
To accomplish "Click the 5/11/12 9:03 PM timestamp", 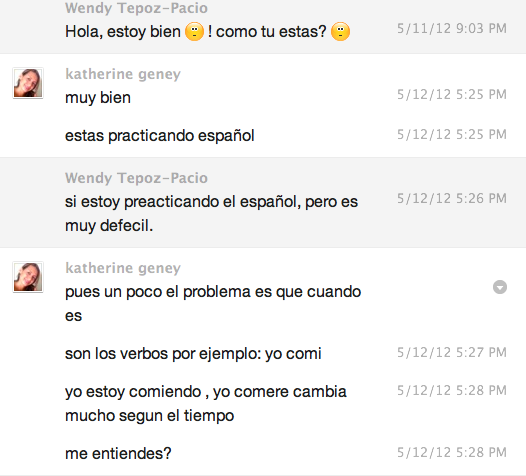I will pos(452,29).
